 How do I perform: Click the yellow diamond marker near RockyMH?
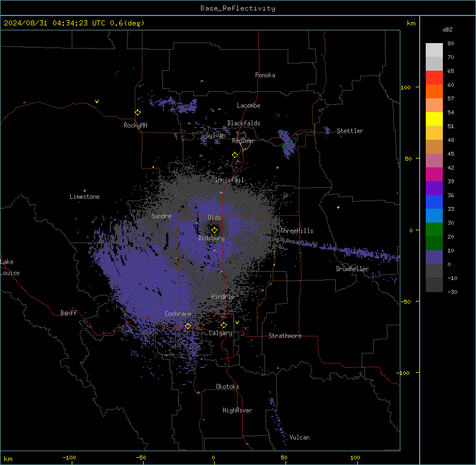tap(138, 112)
